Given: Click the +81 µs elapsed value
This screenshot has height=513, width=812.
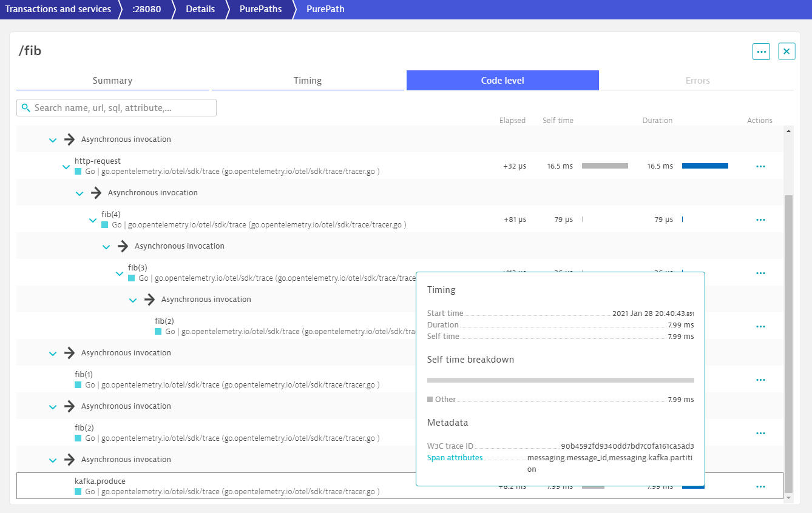Looking at the screenshot, I should pos(515,220).
